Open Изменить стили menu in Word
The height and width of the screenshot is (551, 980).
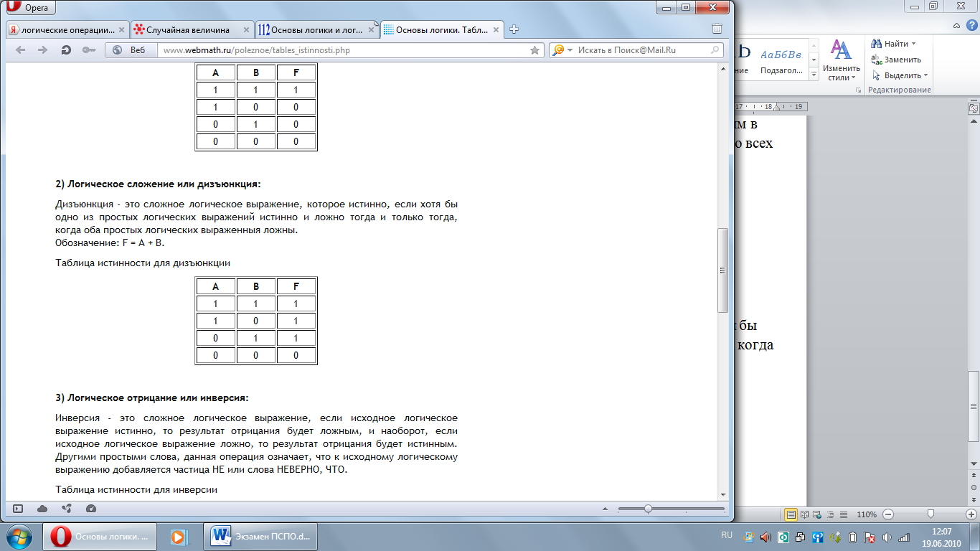841,60
